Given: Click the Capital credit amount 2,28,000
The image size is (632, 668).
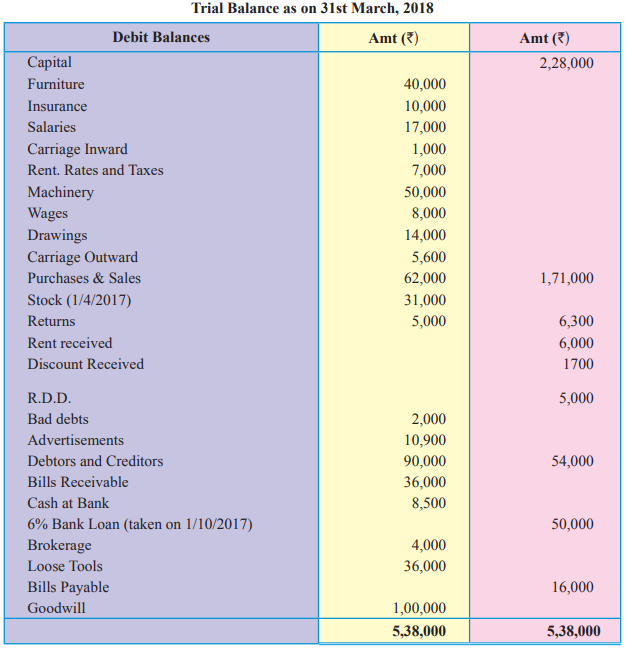Looking at the screenshot, I should point(566,63).
